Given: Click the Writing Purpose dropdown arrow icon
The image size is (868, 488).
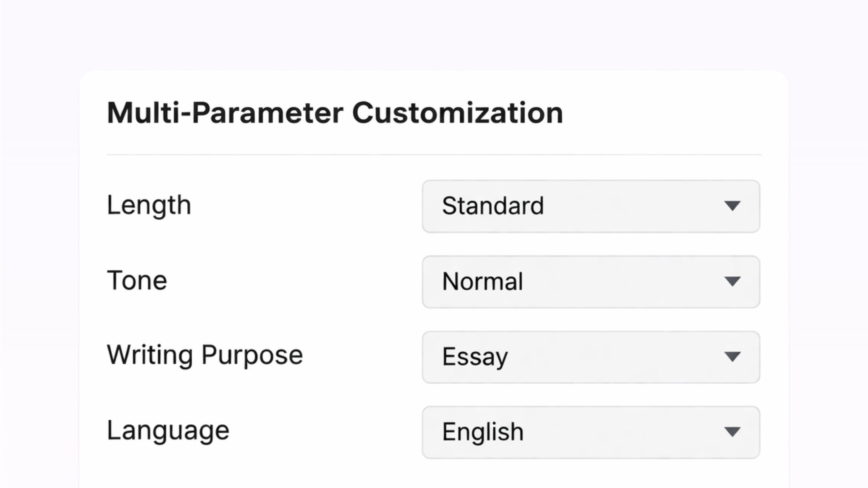Looking at the screenshot, I should point(732,357).
